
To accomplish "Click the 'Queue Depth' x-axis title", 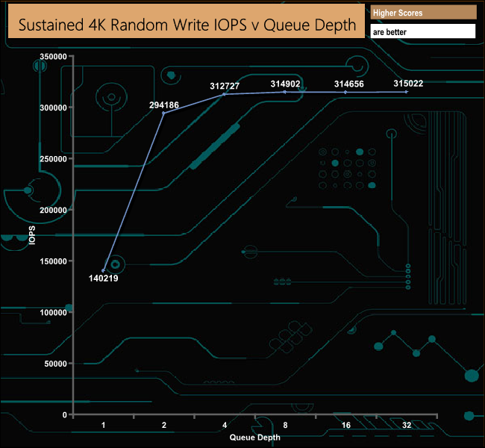I will point(255,437).
